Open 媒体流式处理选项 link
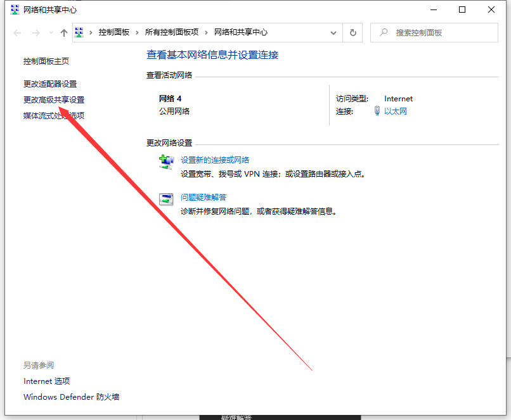The height and width of the screenshot is (420, 511). [x=54, y=115]
